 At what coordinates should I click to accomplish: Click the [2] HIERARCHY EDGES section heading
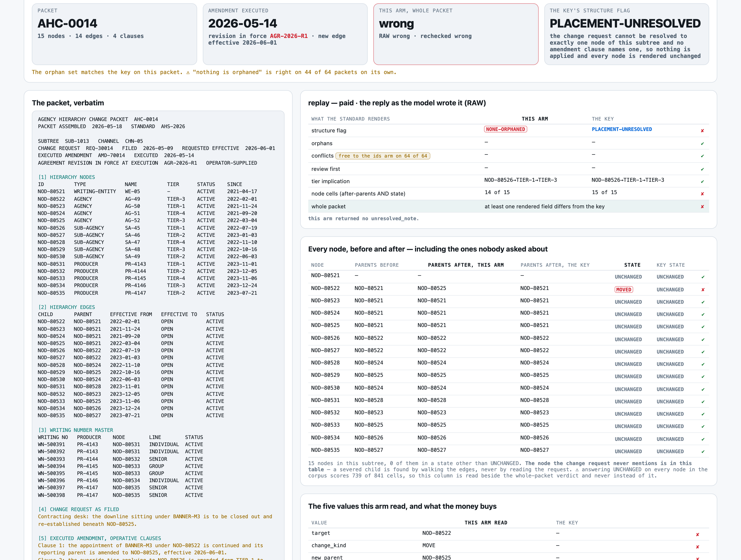tap(66, 307)
